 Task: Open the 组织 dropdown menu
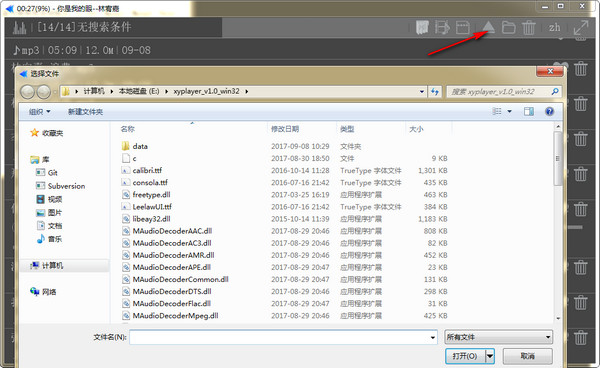[x=39, y=112]
